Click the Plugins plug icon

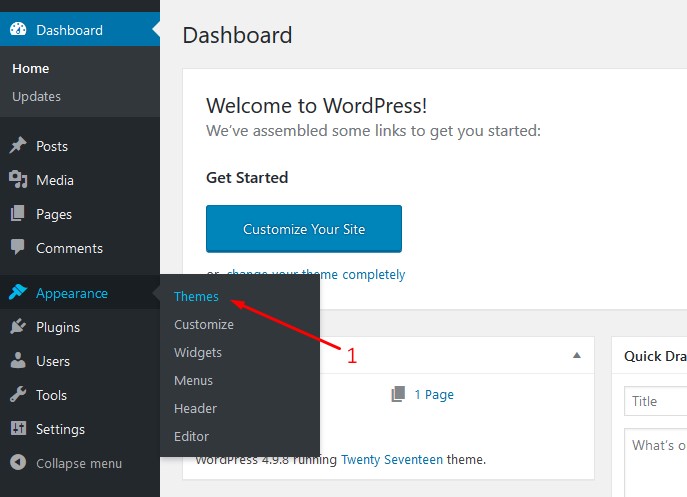click(18, 327)
